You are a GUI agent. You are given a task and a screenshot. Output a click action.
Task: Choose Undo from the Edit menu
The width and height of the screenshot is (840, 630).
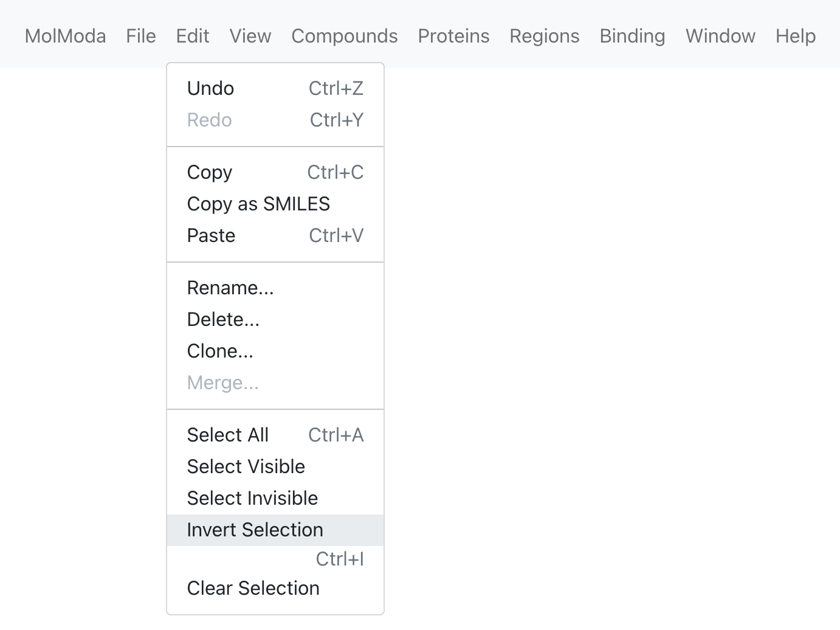(275, 88)
